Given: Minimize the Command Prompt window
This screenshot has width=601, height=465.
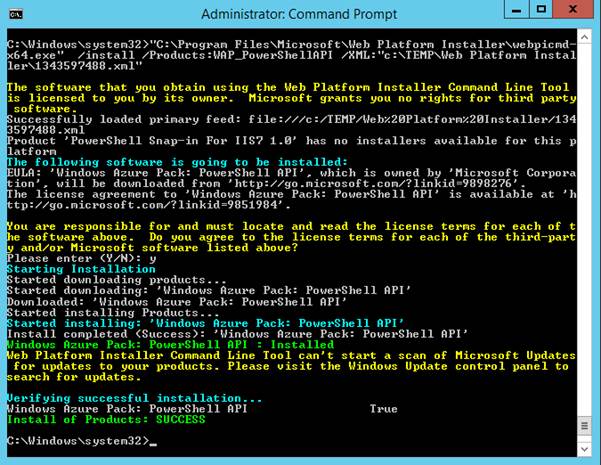Looking at the screenshot, I should (x=517, y=9).
